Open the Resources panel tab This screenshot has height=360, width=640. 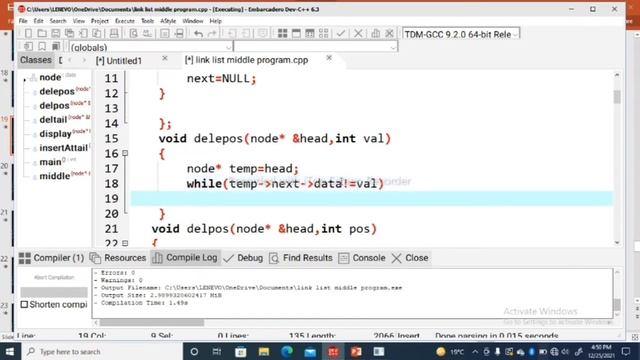click(x=118, y=258)
